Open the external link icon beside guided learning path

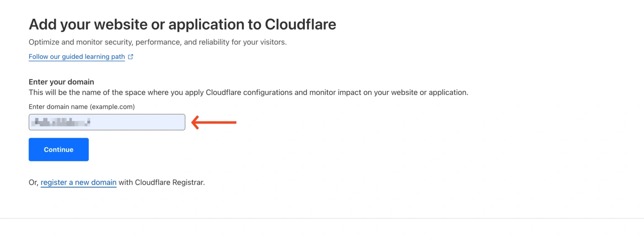(130, 57)
